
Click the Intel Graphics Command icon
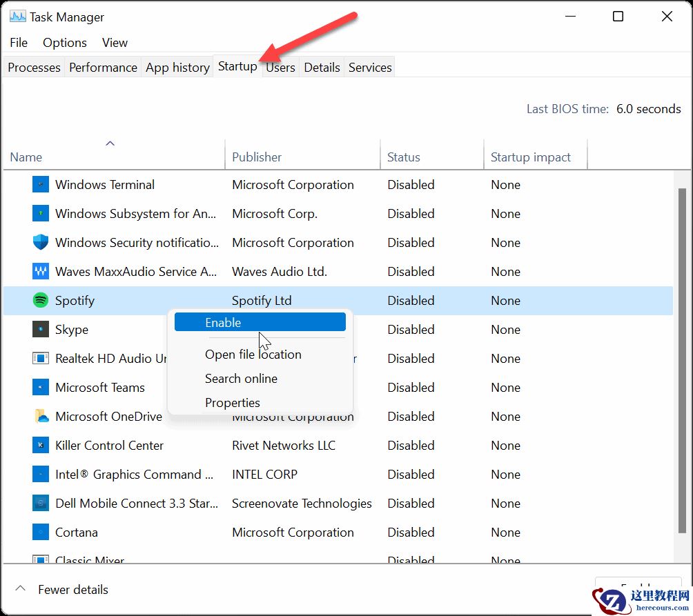click(41, 474)
